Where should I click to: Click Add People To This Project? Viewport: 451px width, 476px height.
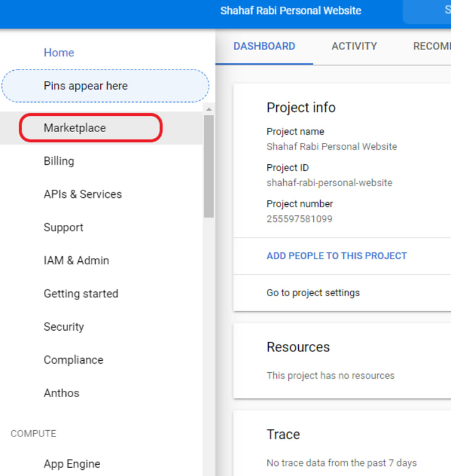coord(336,256)
